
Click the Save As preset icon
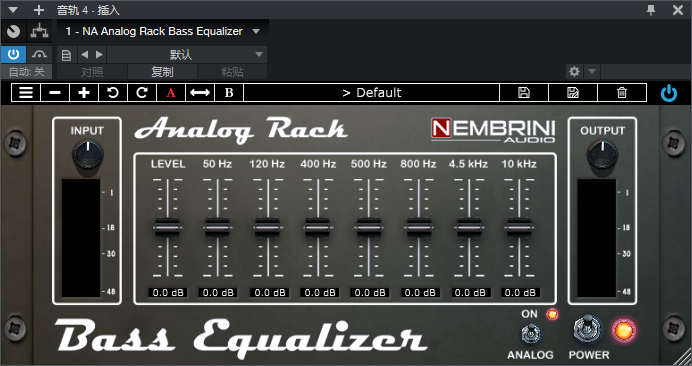(573, 93)
